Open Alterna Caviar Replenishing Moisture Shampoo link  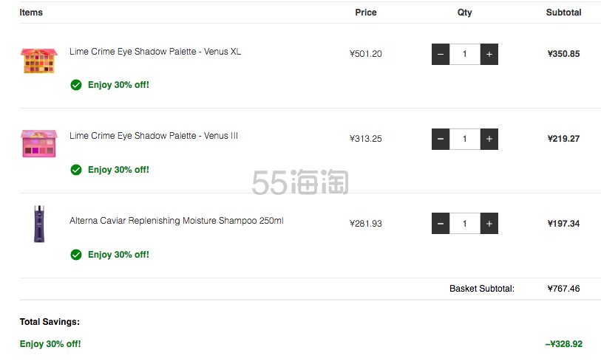177,221
